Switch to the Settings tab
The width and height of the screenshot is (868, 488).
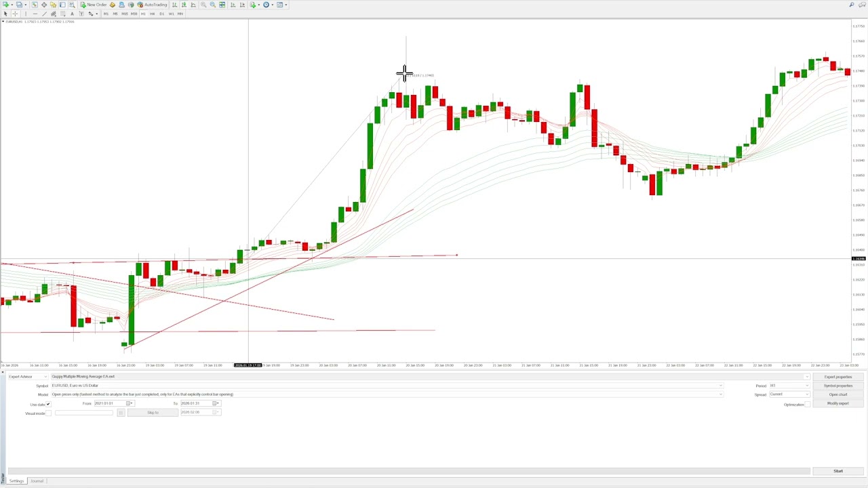(16, 481)
